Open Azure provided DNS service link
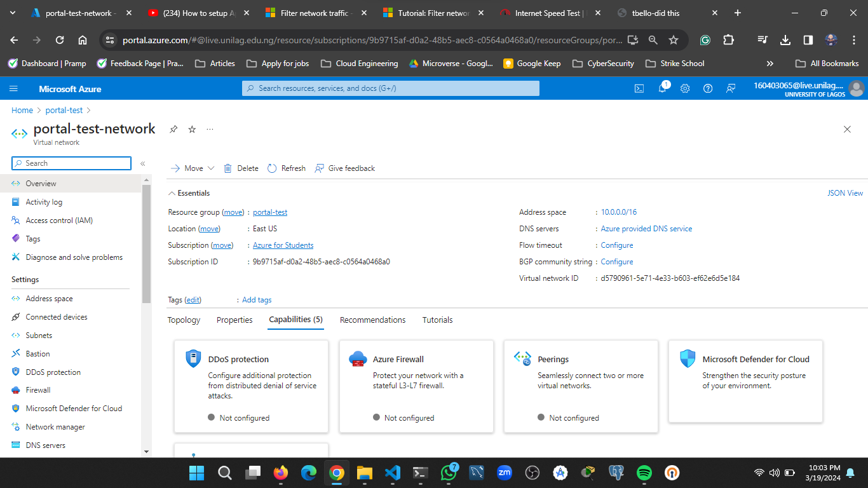Screen dimensions: 868x488 (x=646, y=229)
